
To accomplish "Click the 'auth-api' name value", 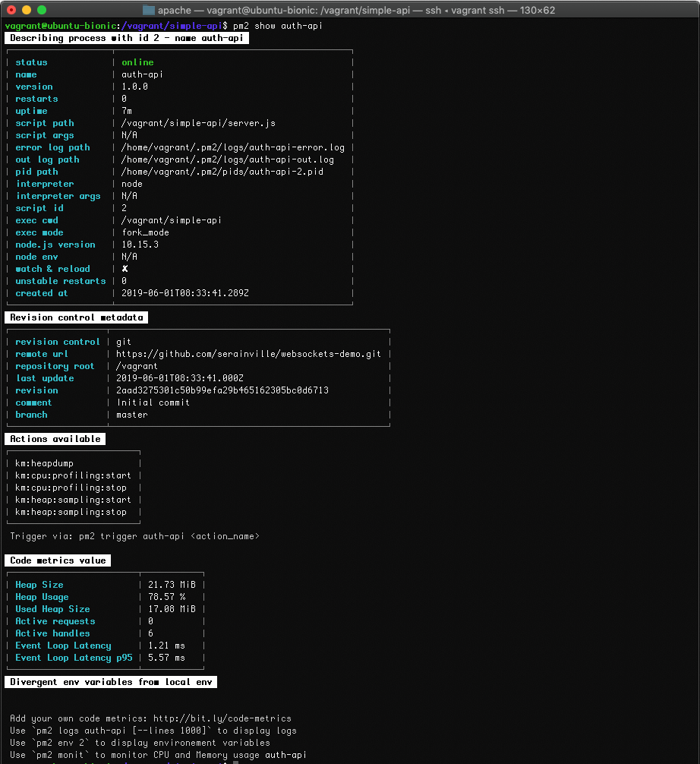I will point(142,74).
